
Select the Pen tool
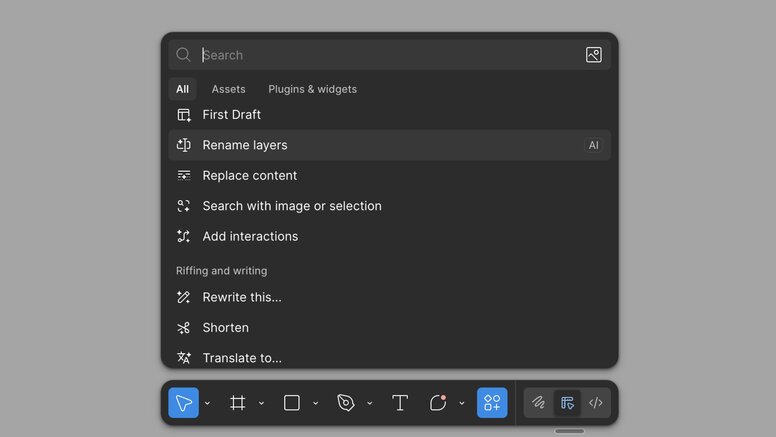(x=345, y=403)
